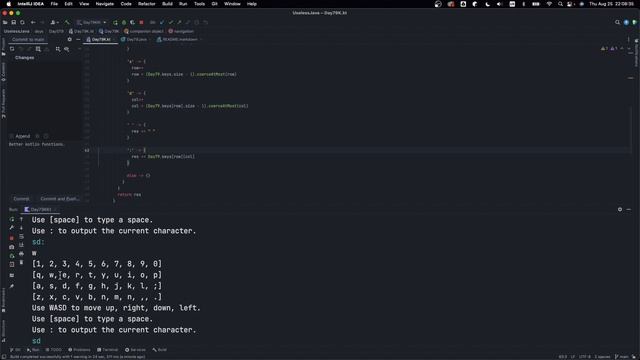This screenshot has height=360, width=640.
Task: Open the Problems tool window
Action: pyautogui.click(x=79, y=350)
